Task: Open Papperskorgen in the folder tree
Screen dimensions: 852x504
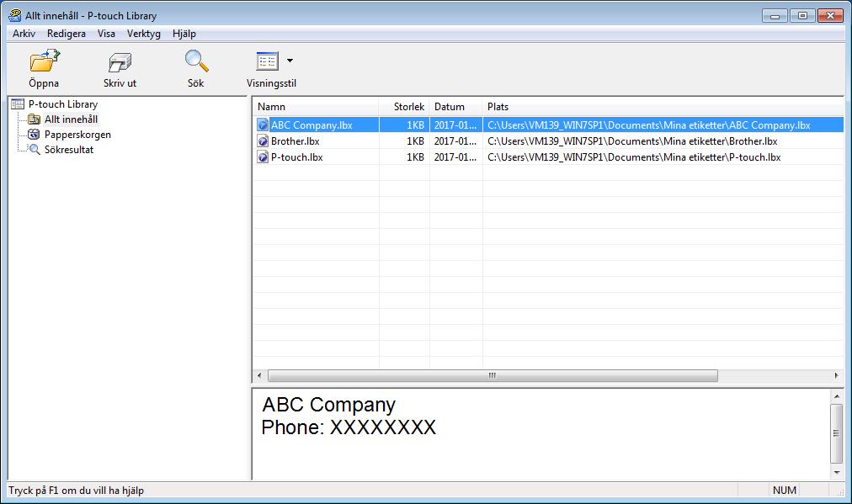Action: [x=77, y=135]
